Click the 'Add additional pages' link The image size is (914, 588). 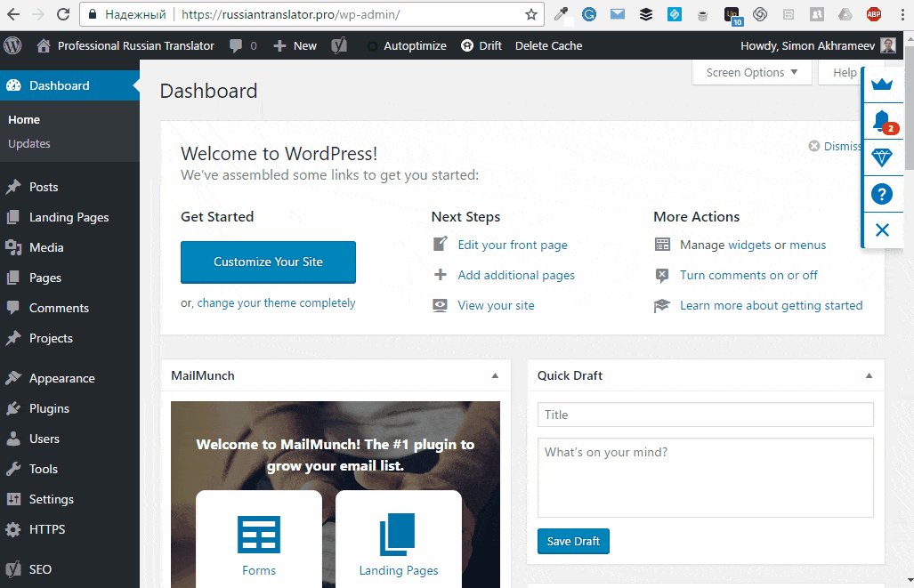pyautogui.click(x=516, y=275)
